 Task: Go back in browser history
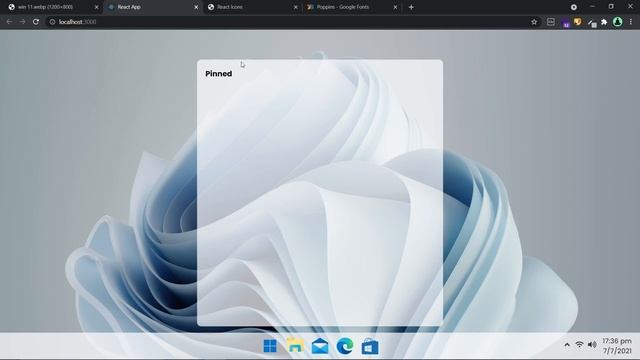coord(9,22)
